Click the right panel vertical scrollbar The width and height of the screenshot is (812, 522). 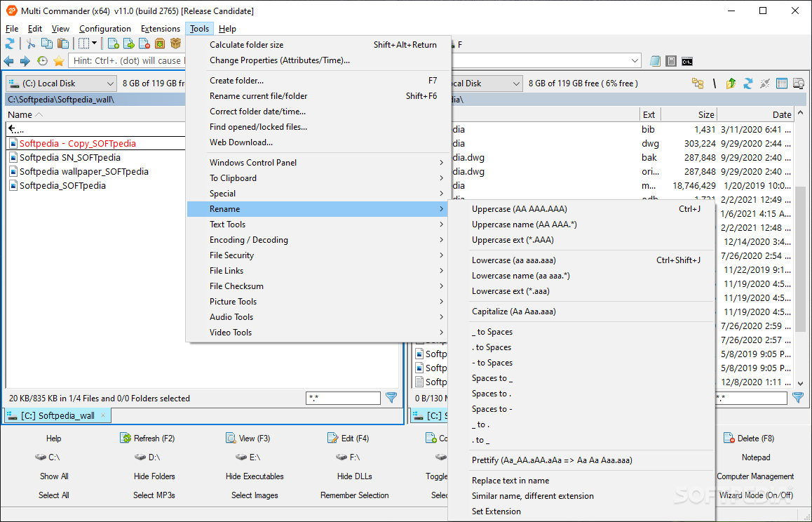point(800,259)
